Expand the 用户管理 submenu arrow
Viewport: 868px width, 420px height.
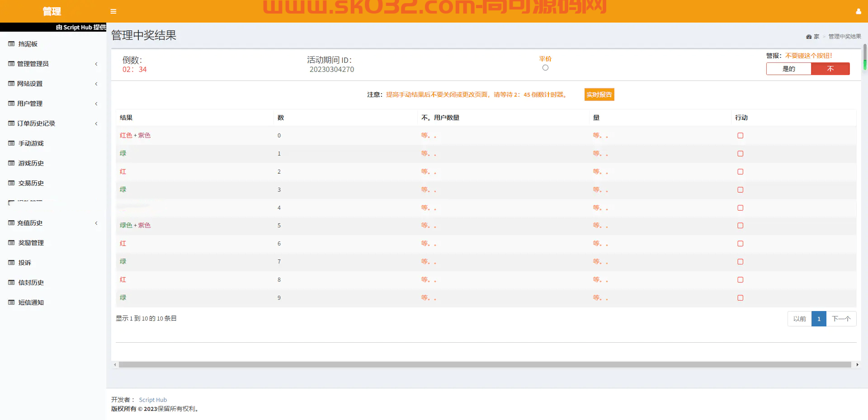click(x=96, y=104)
